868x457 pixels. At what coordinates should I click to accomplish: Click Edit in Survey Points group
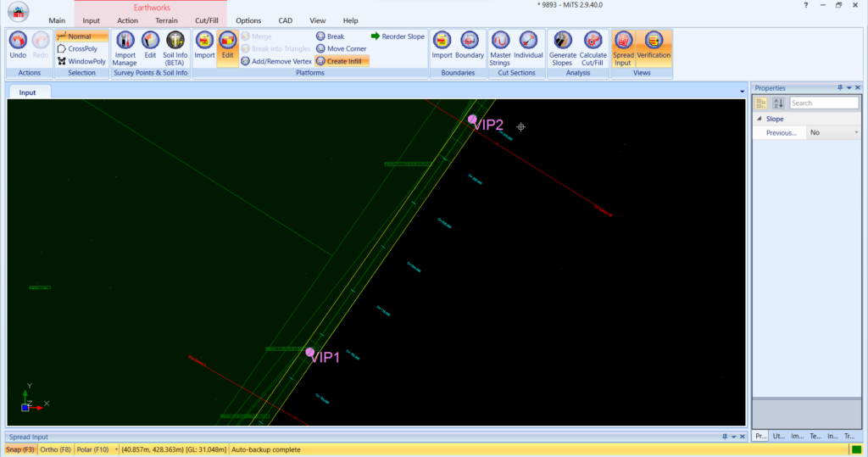pyautogui.click(x=150, y=46)
